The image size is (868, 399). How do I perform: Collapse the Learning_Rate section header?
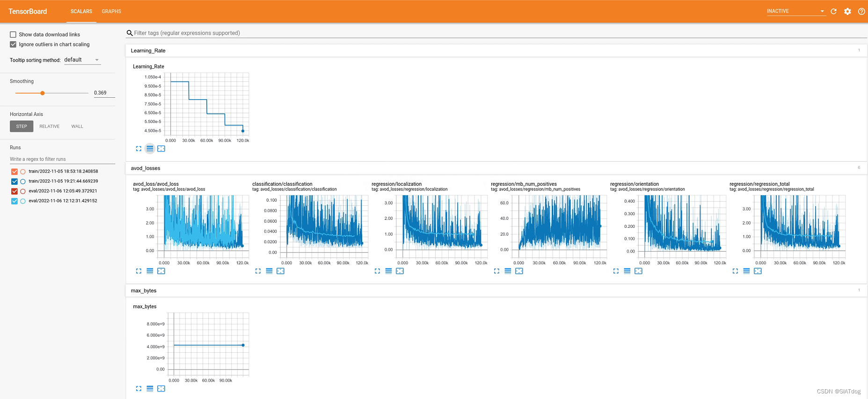click(496, 51)
